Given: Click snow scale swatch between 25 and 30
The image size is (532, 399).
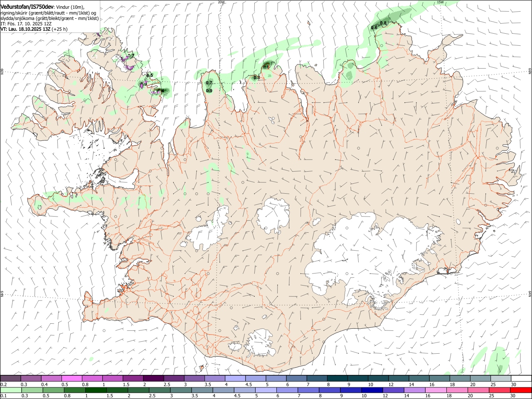Looking at the screenshot, I should click(501, 378).
